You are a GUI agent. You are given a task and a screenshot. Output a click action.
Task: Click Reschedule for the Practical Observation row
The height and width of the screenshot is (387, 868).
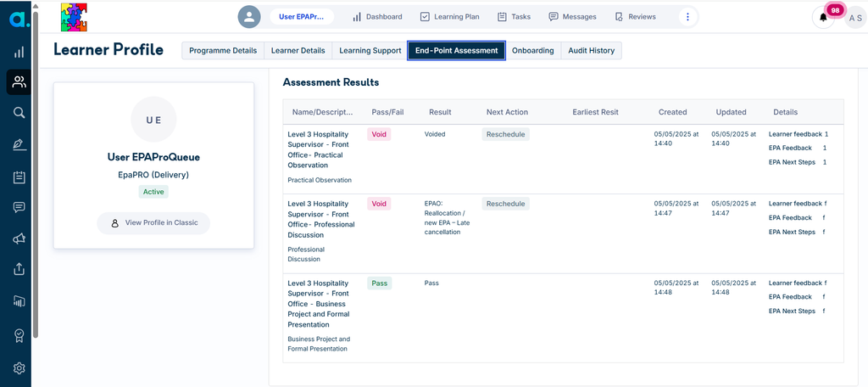[x=505, y=134]
